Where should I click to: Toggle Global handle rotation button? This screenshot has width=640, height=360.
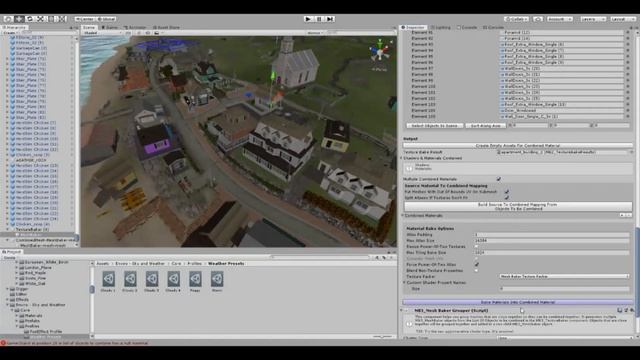[106, 19]
